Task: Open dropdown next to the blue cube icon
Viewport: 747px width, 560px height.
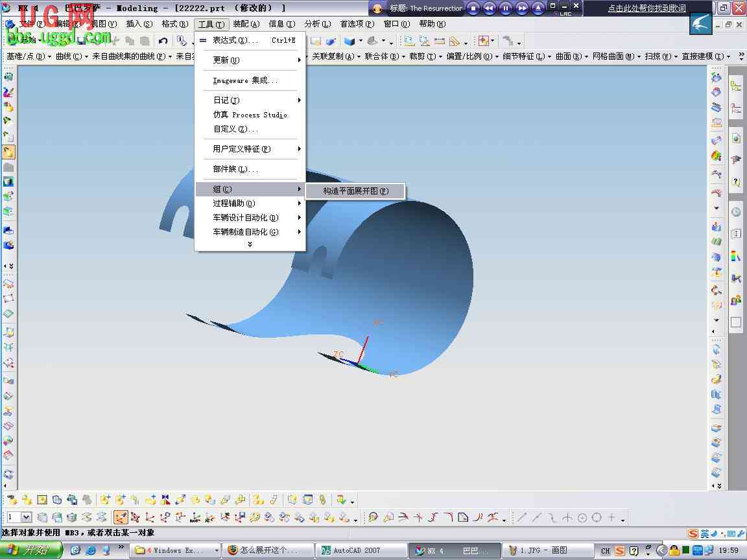Action: click(361, 41)
